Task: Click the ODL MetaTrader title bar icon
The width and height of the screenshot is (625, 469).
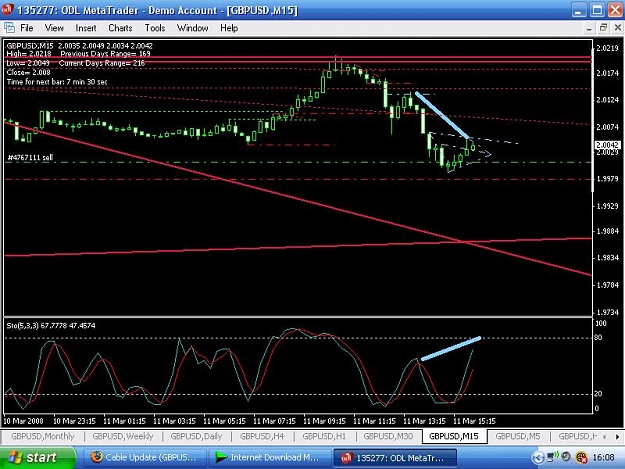Action: [7, 10]
